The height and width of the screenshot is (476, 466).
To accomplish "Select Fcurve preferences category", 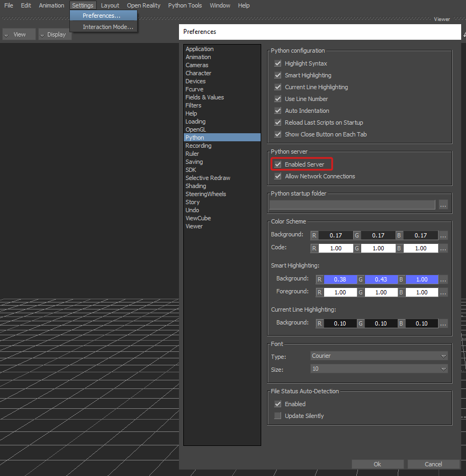I will tap(222, 89).
